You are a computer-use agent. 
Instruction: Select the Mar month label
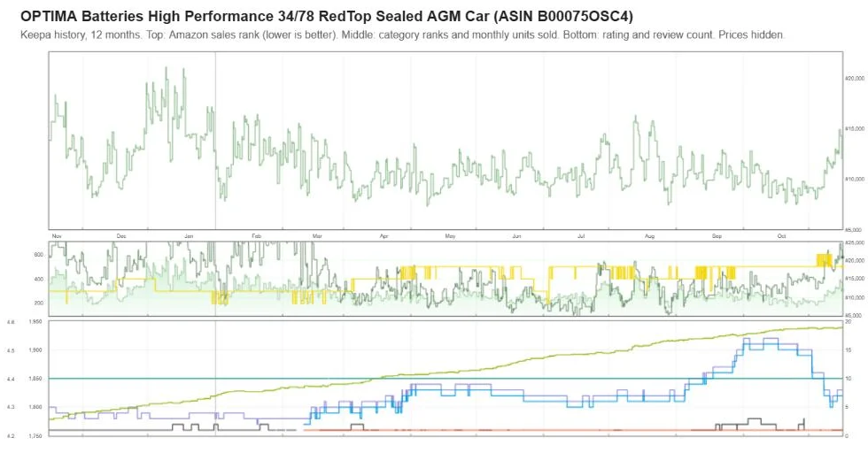click(317, 236)
